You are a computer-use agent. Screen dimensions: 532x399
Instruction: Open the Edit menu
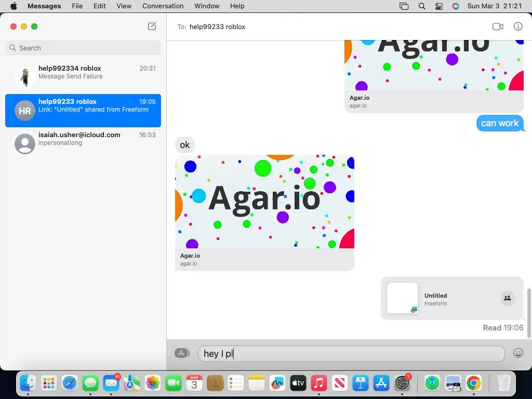[x=99, y=6]
